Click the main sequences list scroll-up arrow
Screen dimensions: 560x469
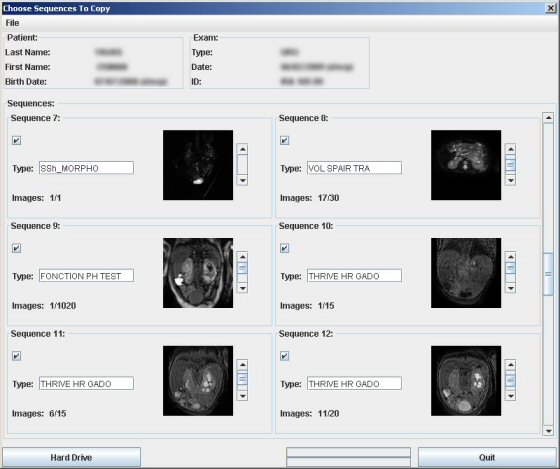pyautogui.click(x=548, y=118)
